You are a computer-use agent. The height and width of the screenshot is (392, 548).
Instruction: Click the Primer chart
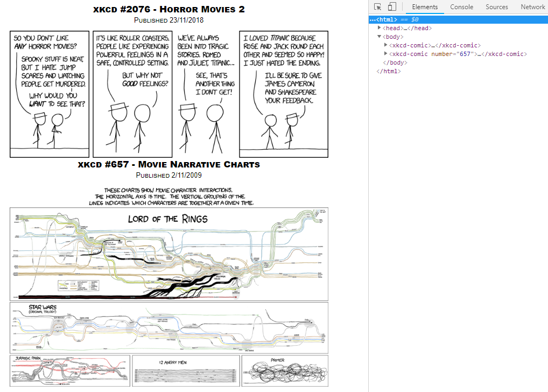pyautogui.click(x=285, y=371)
